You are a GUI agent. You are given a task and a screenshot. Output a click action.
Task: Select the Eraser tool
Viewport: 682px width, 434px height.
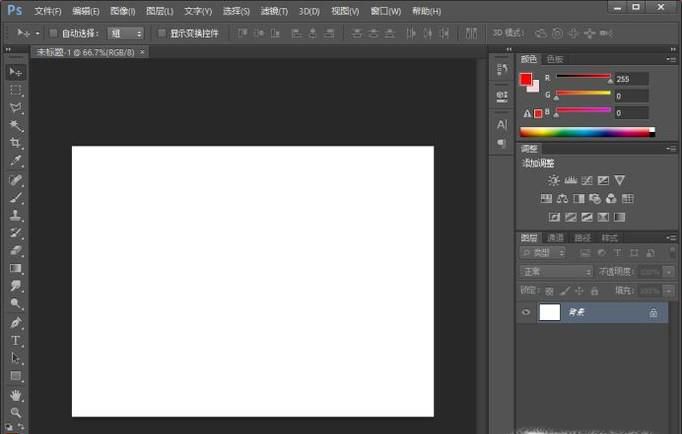16,250
